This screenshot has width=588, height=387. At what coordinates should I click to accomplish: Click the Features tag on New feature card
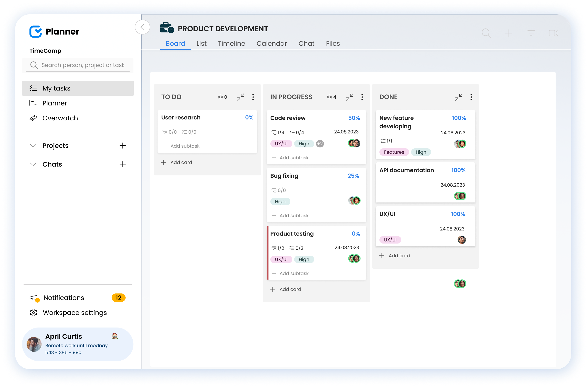[394, 152]
